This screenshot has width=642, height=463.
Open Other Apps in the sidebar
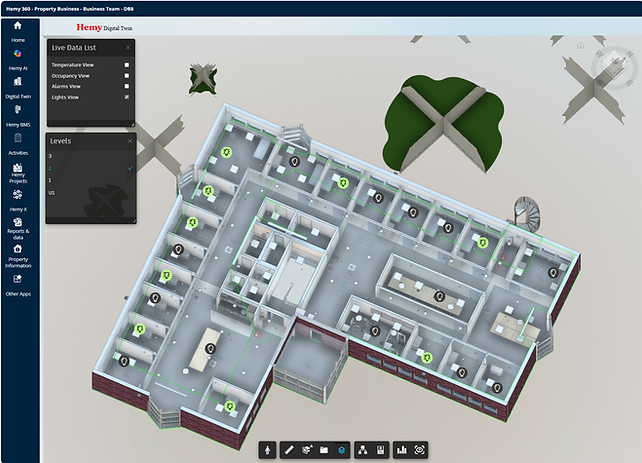click(18, 285)
